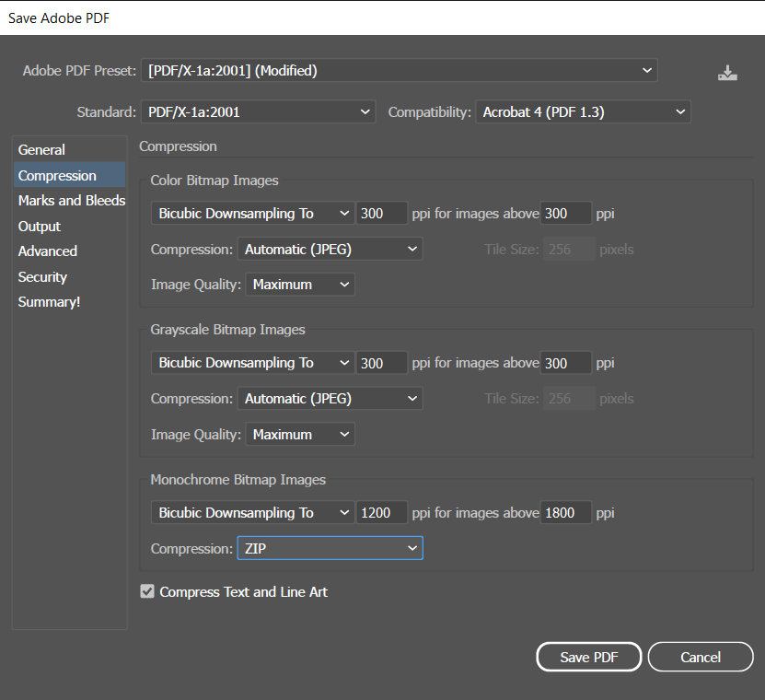This screenshot has height=700, width=765.
Task: Click Monochrome 1800 images-above field
Action: pos(566,512)
